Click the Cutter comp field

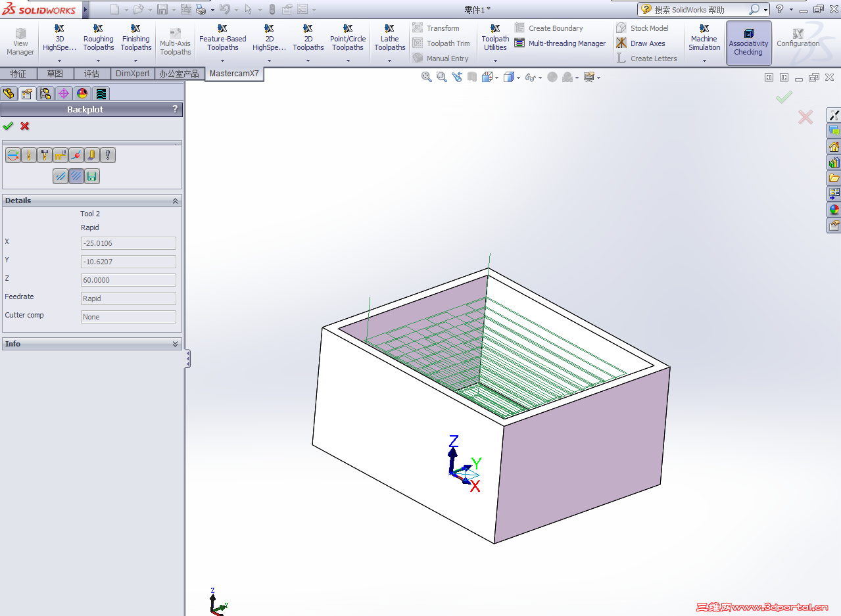(128, 317)
